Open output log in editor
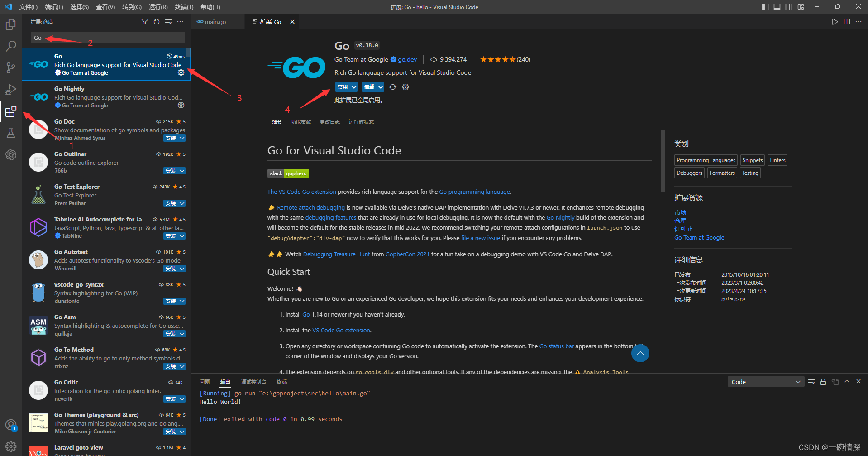868x456 pixels. 835,382
